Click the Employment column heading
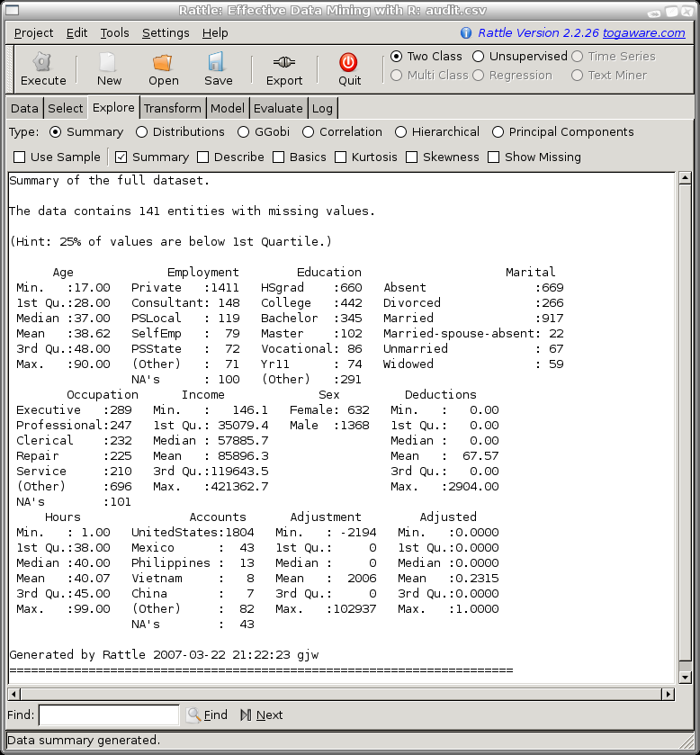700x755 pixels. coord(202,272)
